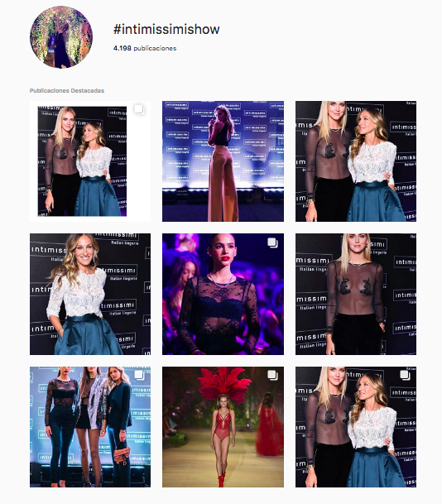Click carousel icon on three women post

click(x=139, y=375)
